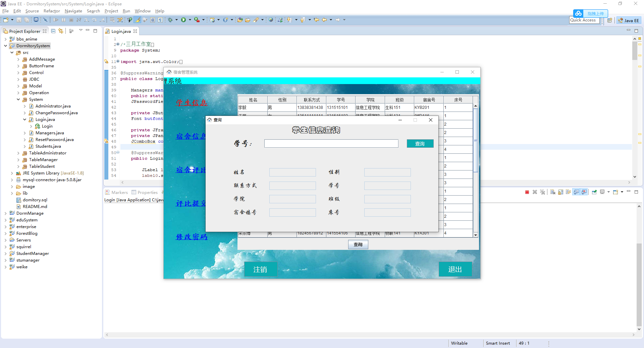The width and height of the screenshot is (644, 348).
Task: Toggle Show Whitespace Characters icon
Action: (160, 20)
